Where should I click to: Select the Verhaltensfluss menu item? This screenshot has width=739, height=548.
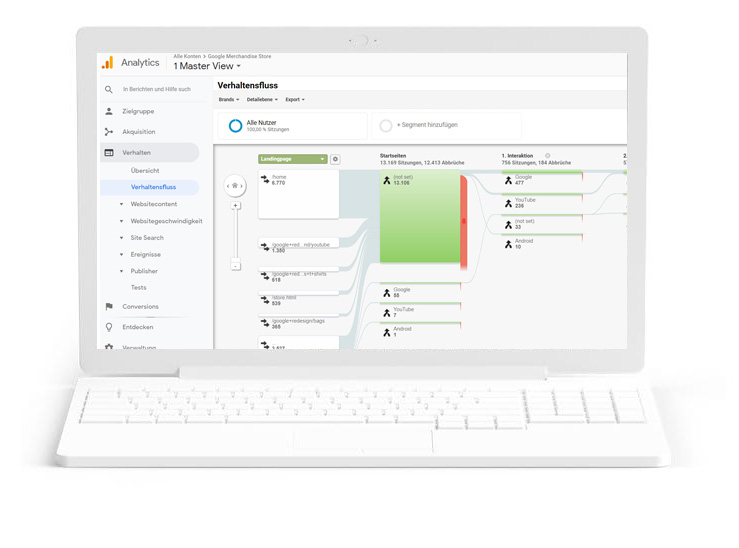point(149,187)
